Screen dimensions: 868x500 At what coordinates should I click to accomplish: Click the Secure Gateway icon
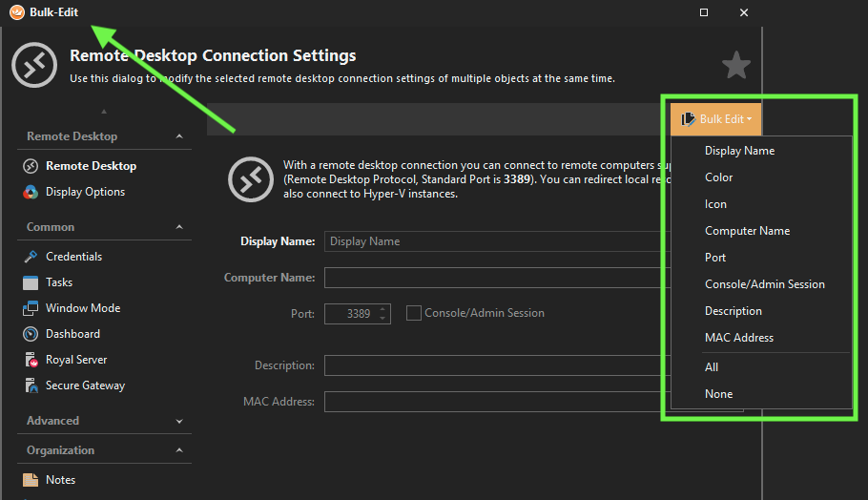30,385
